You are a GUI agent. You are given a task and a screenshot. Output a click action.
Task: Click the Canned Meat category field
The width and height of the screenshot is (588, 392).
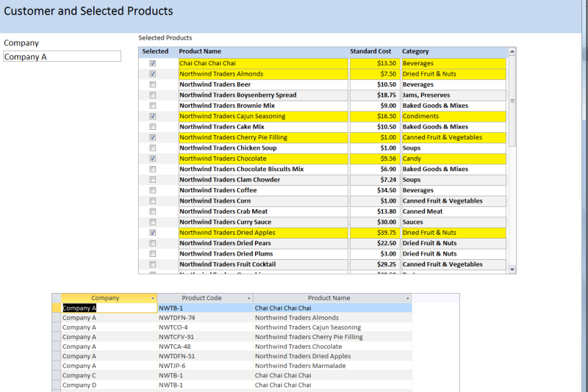click(453, 211)
